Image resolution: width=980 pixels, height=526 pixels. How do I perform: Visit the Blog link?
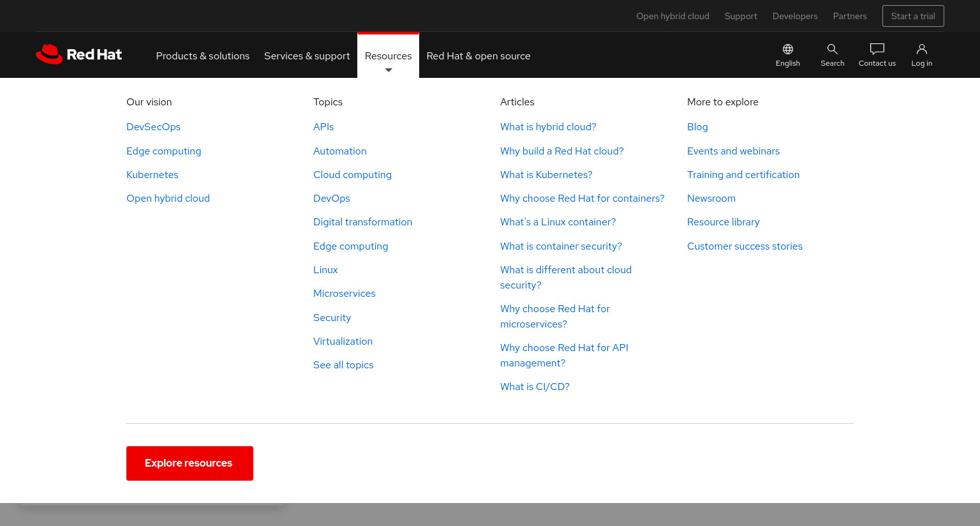(697, 127)
